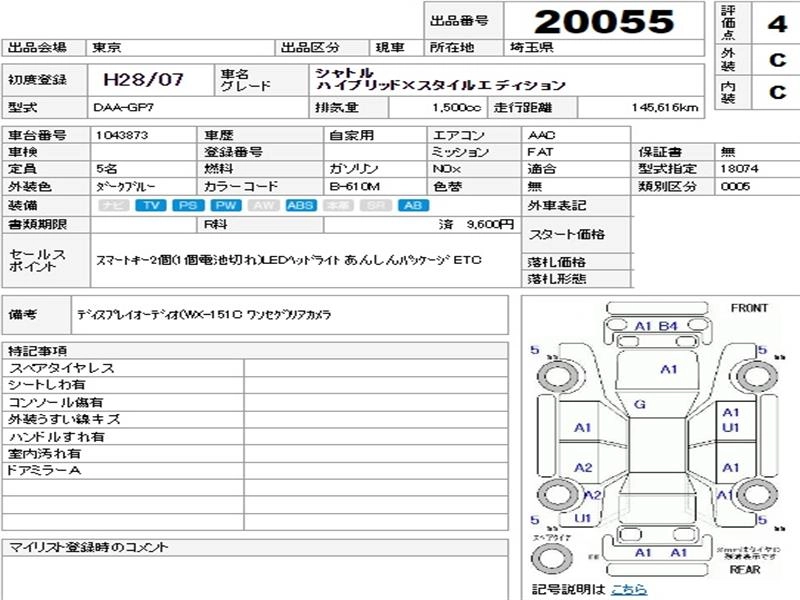
Task: Click the recycling fee 済 9,600円
Action: pyautogui.click(x=477, y=224)
